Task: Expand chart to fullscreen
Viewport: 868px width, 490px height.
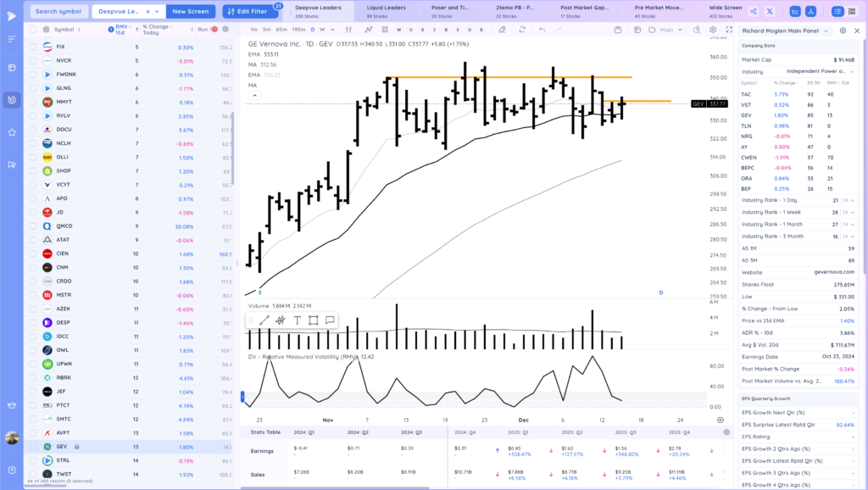Action: click(x=728, y=30)
